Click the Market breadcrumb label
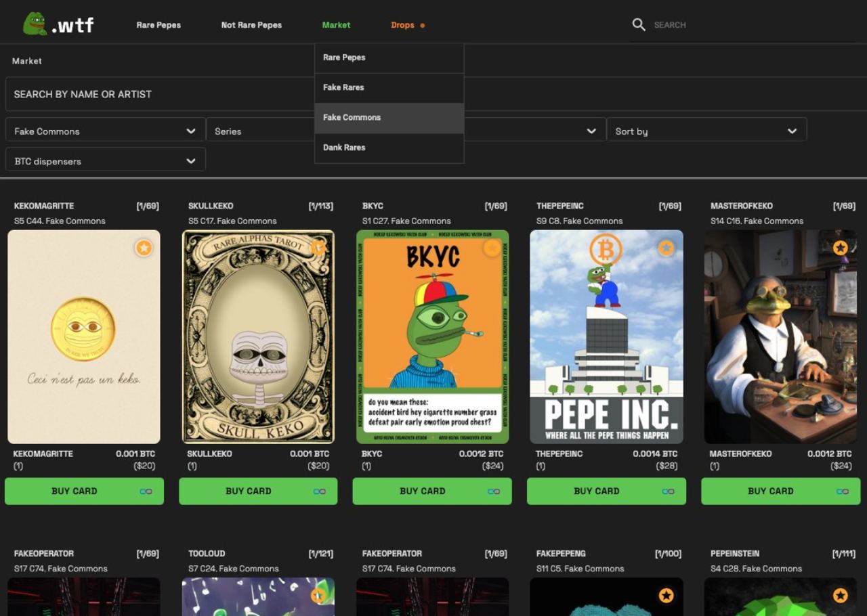The height and width of the screenshot is (616, 867). [x=27, y=61]
